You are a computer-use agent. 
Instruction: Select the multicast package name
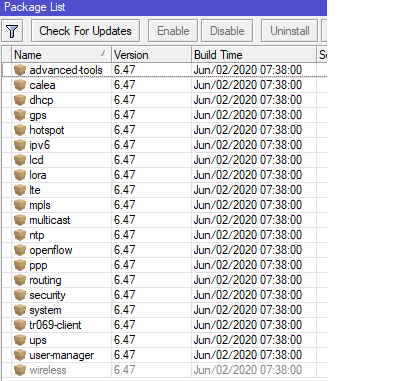(x=50, y=220)
